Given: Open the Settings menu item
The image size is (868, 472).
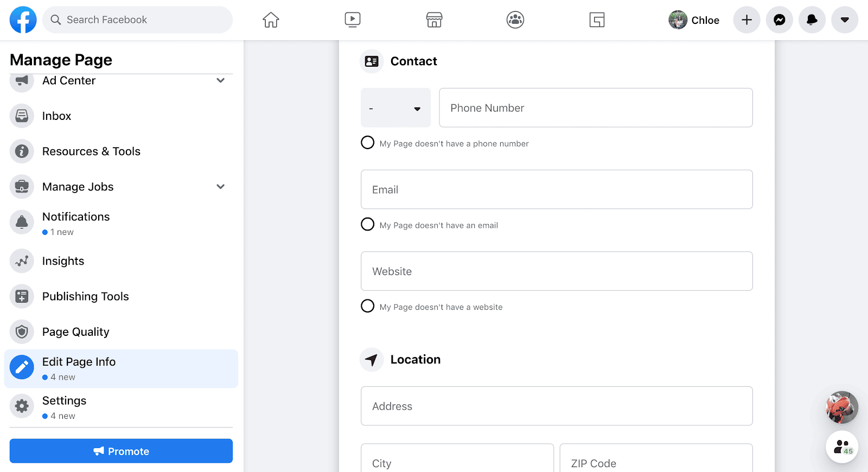Looking at the screenshot, I should (x=121, y=407).
